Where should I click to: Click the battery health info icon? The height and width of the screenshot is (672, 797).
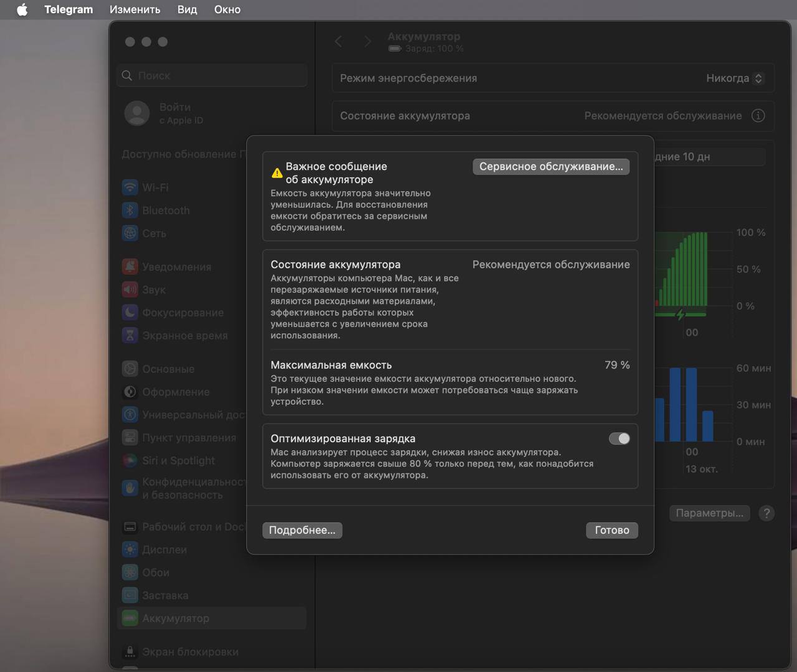(758, 116)
